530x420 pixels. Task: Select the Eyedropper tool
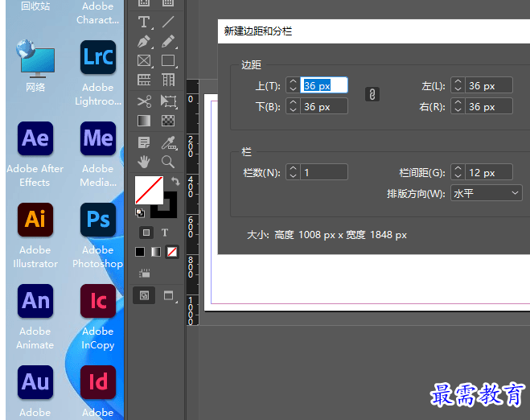coord(168,142)
